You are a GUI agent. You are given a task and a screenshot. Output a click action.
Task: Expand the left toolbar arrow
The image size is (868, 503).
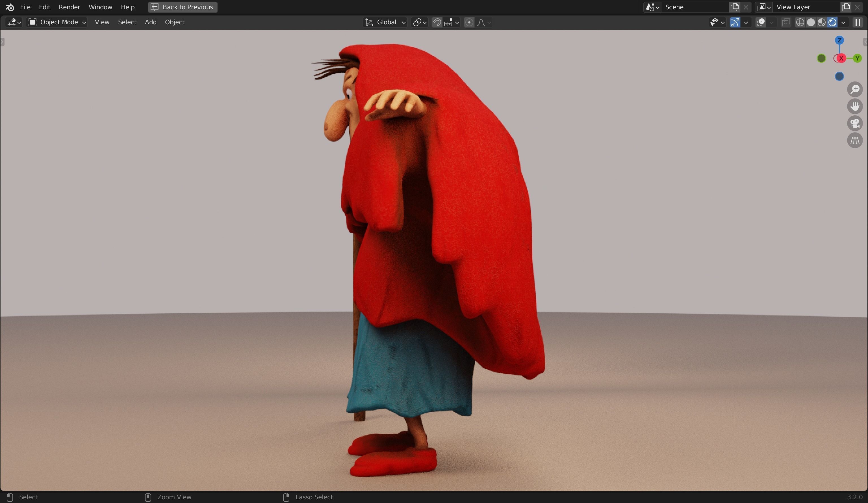point(3,42)
